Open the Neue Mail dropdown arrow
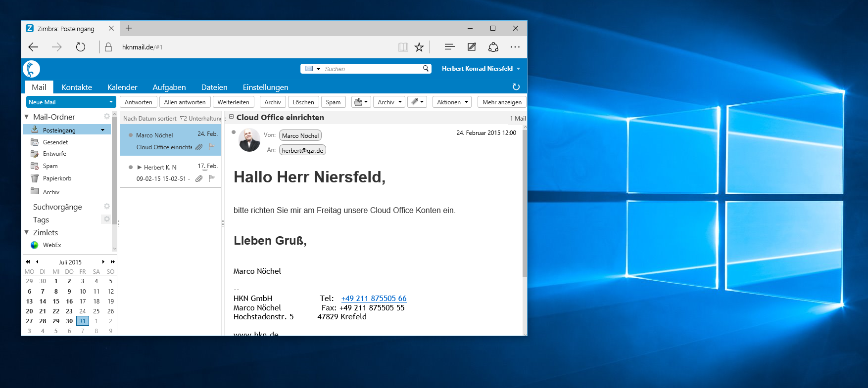 (x=111, y=102)
